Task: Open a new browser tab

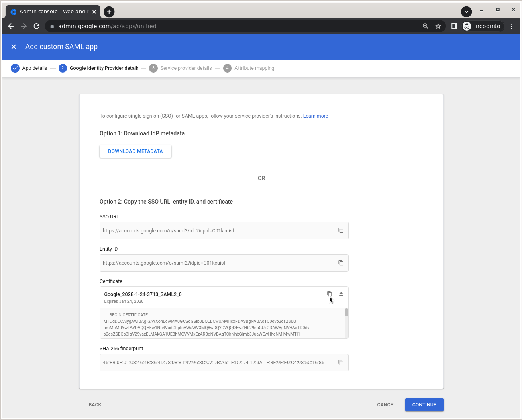Action: pos(109,12)
